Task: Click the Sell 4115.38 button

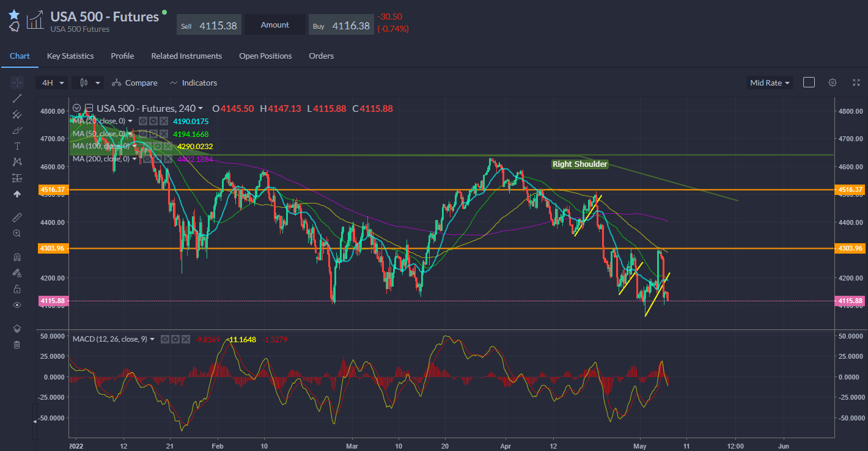Action: point(209,25)
